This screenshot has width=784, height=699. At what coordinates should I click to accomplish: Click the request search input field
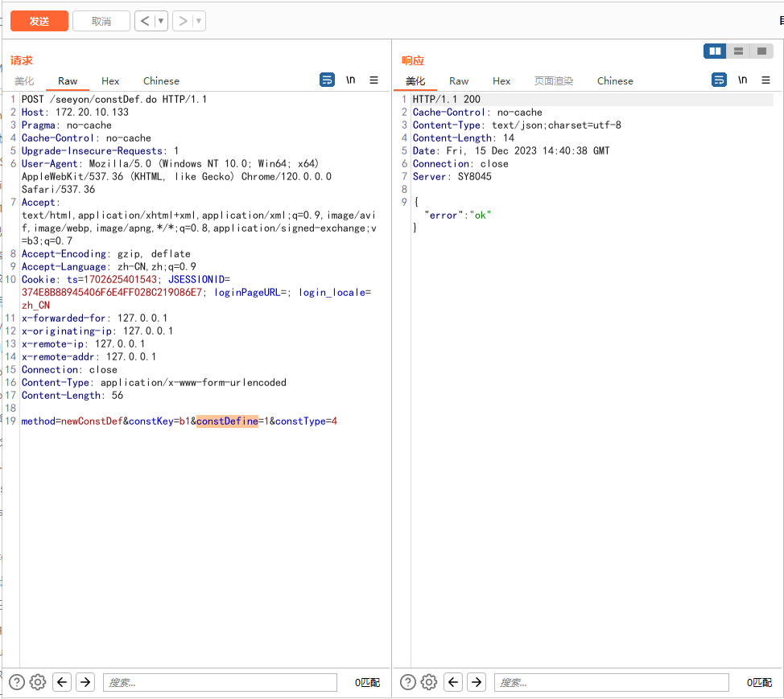219,682
